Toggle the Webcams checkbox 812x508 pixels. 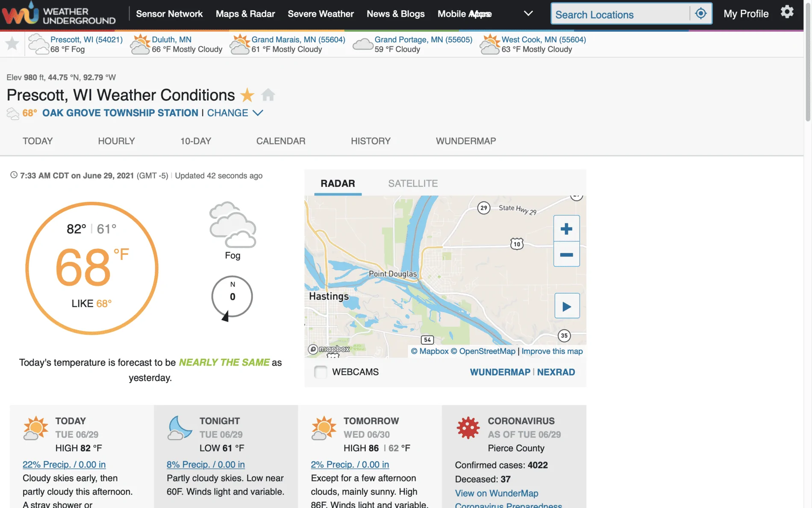coord(321,372)
